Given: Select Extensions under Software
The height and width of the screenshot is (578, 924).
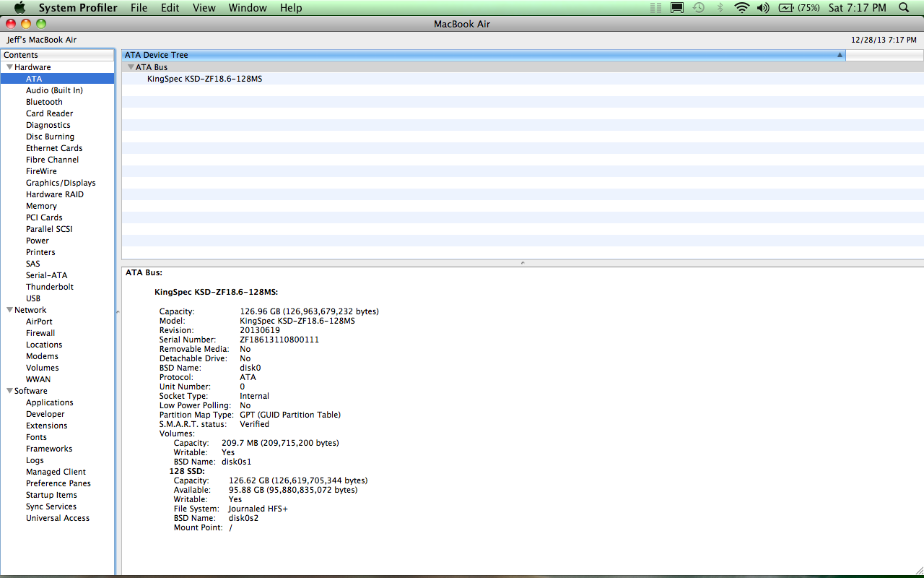Looking at the screenshot, I should (47, 426).
